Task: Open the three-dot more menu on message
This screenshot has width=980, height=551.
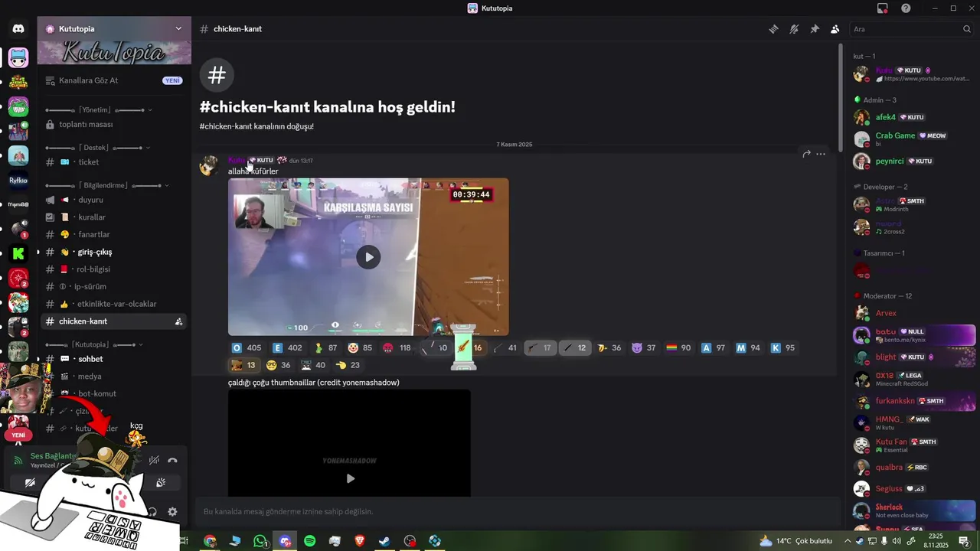Action: click(x=821, y=154)
